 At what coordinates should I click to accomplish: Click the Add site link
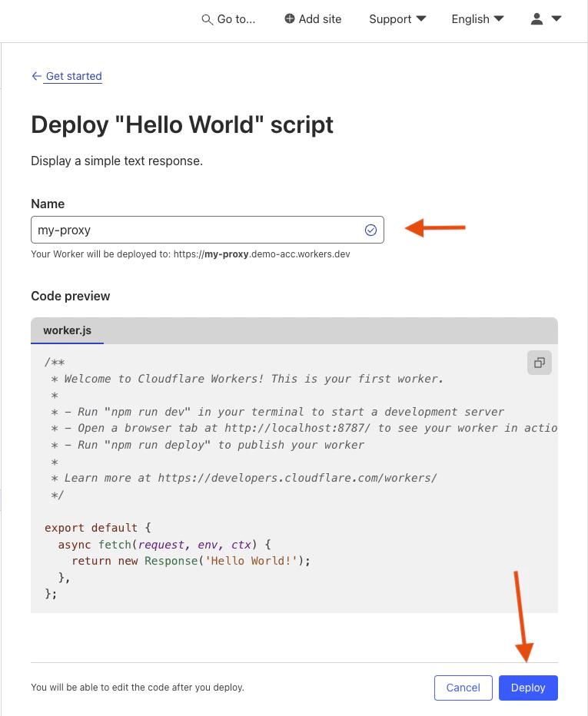tap(313, 19)
